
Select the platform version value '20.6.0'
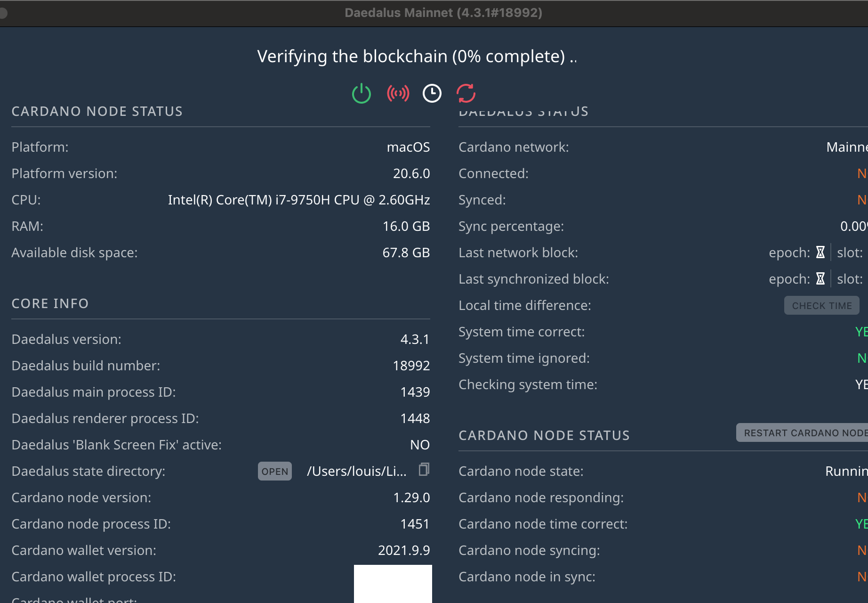coord(411,173)
